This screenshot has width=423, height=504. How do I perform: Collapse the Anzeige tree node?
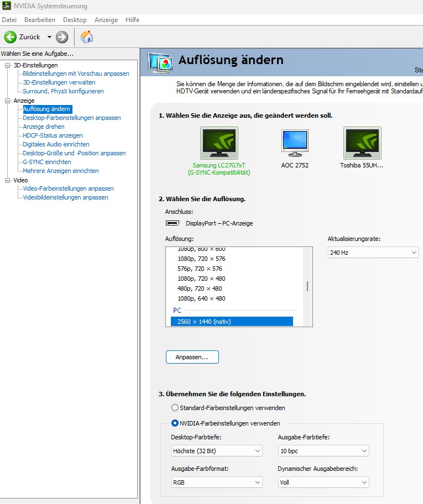point(7,101)
